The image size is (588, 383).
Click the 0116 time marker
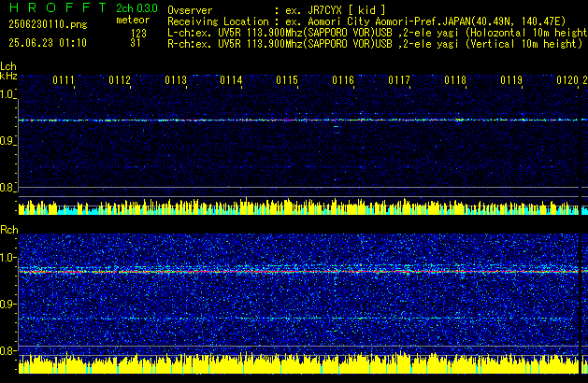[343, 80]
